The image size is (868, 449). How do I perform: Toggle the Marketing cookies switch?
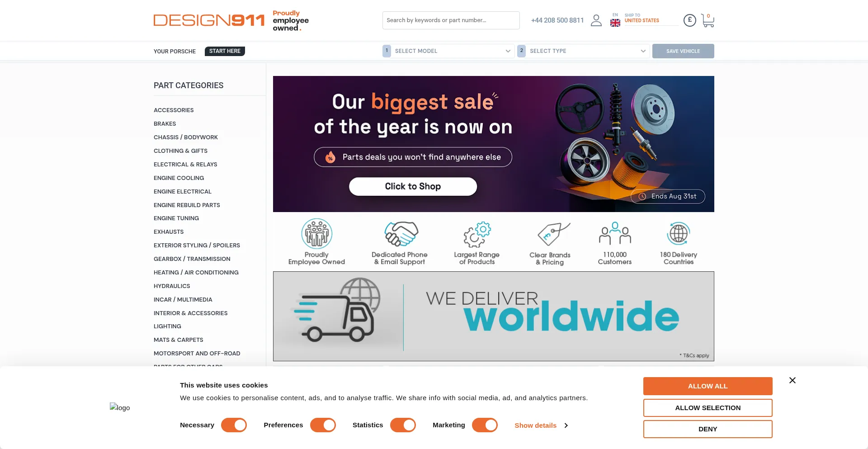coord(485,425)
